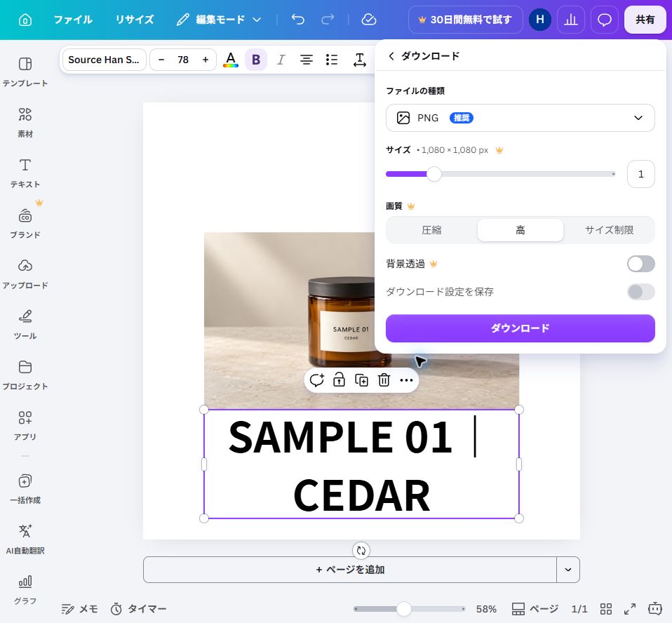This screenshot has height=623, width=672.
Task: Toggle 背景透過 transparent background switch
Action: pyautogui.click(x=640, y=264)
